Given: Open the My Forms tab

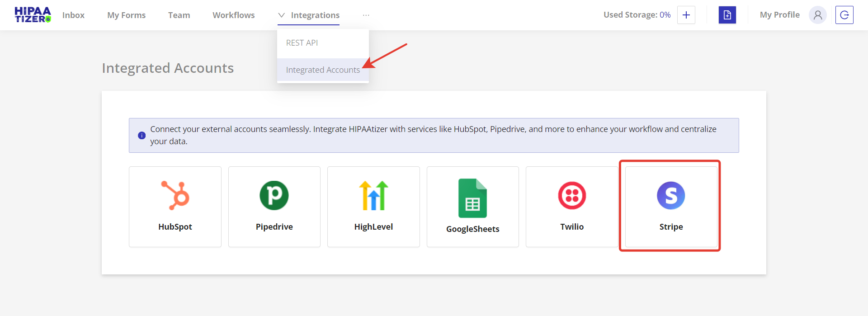Looking at the screenshot, I should pos(126,15).
